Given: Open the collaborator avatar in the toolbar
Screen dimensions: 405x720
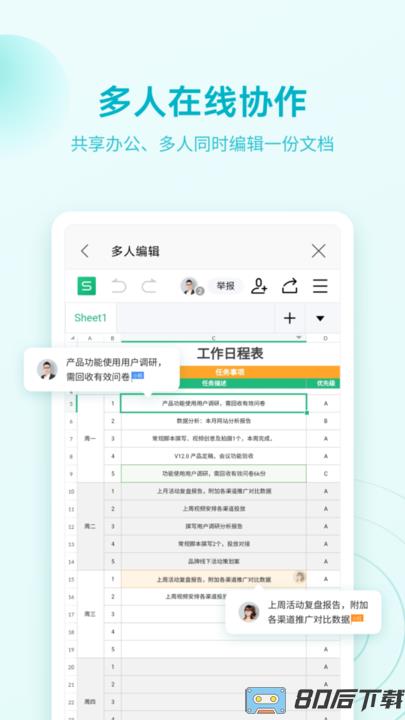Looking at the screenshot, I should (190, 286).
